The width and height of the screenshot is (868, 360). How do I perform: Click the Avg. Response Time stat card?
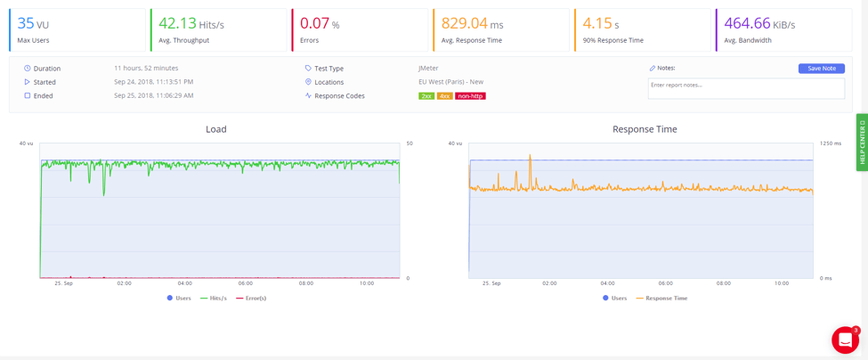pos(500,30)
